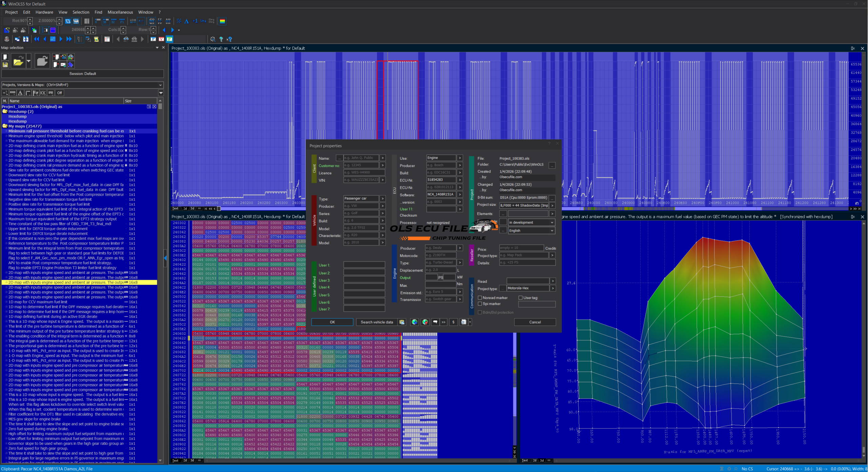Click the wrench gear settings icon
The height and width of the screenshot is (472, 868).
coord(213,39)
